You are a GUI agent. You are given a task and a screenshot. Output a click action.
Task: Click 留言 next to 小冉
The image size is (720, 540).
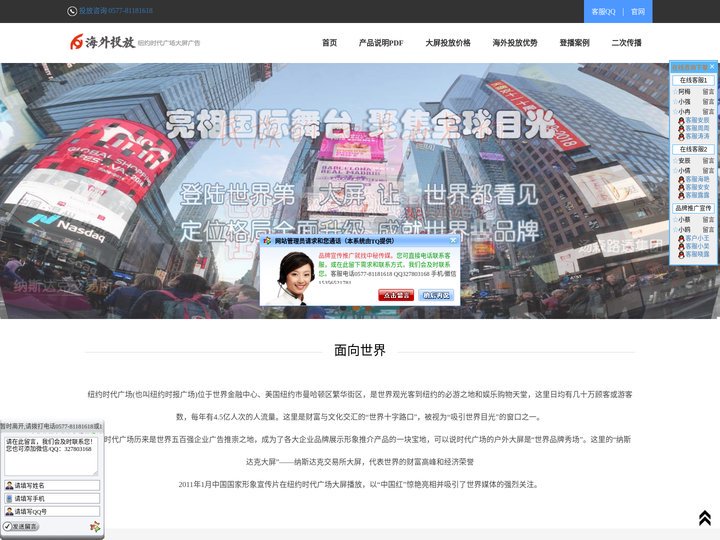708,112
